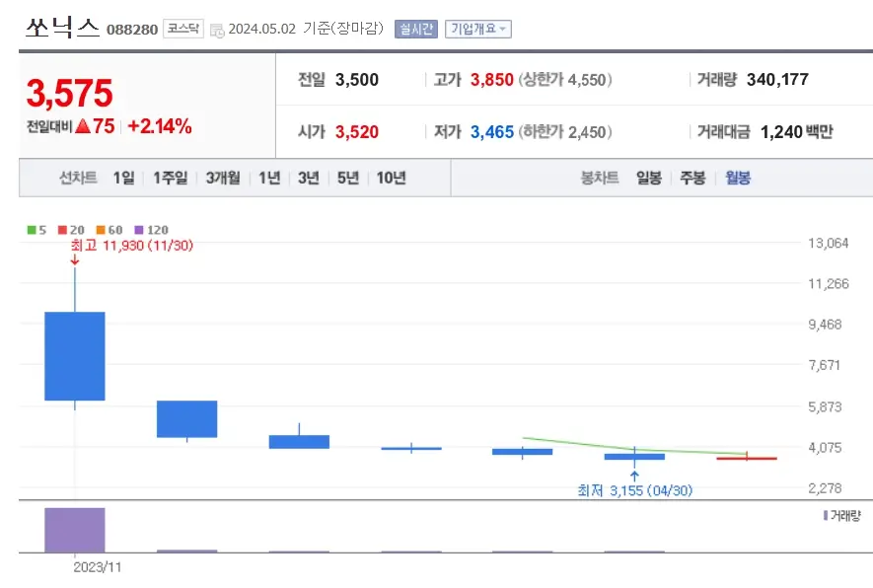Toggle the green 5-period moving average legend
The image size is (873, 588).
point(36,230)
